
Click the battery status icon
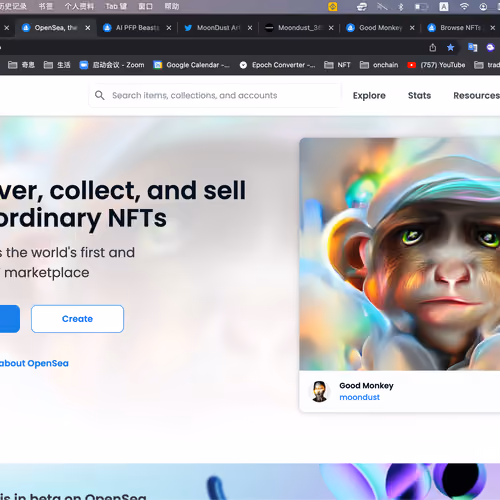[421, 7]
